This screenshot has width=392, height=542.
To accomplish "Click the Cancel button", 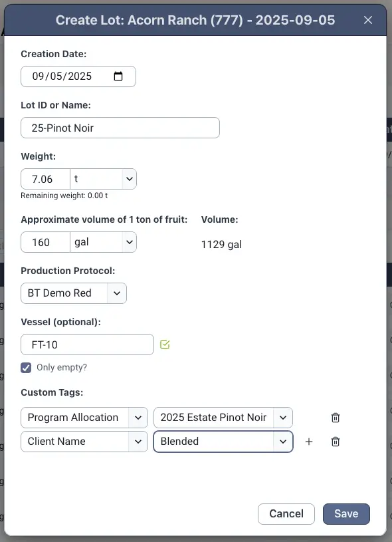I will point(286,513).
